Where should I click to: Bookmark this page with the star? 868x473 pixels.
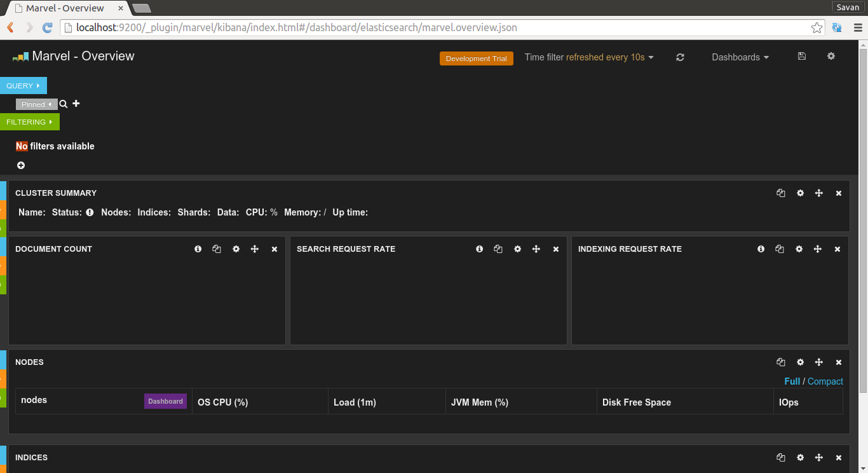click(817, 27)
